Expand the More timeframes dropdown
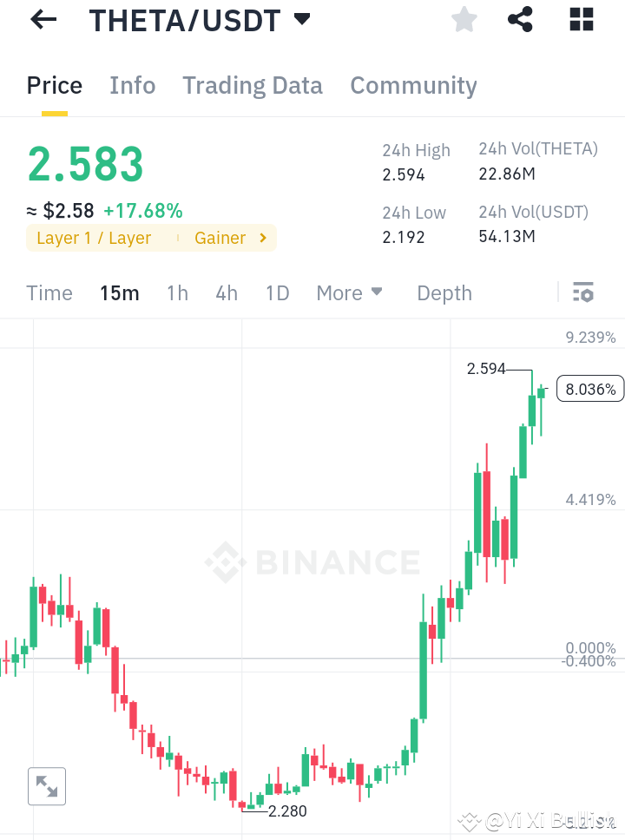Viewport: 625px width, 840px height. pos(350,293)
